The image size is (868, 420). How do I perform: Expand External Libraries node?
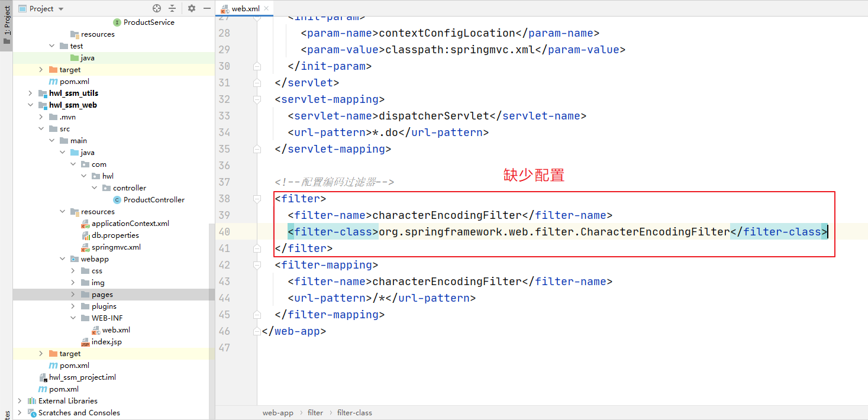(20, 400)
